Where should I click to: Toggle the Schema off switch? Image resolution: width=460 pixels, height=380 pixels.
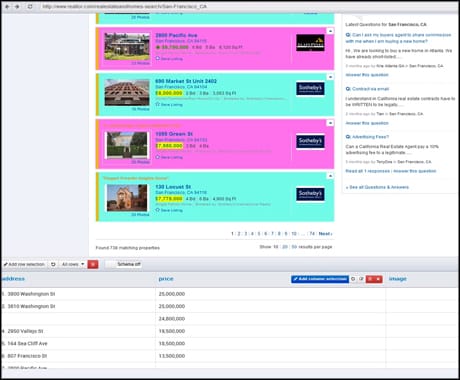[124, 264]
